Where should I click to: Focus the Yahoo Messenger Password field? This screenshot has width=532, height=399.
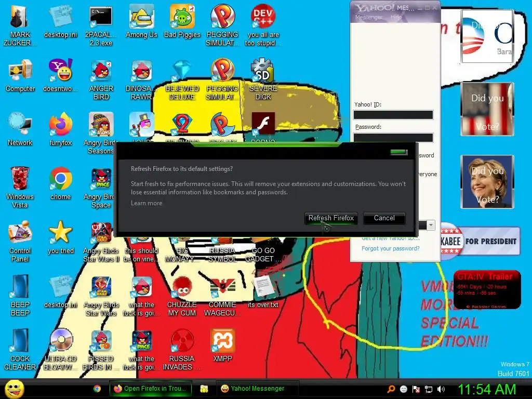click(393, 137)
